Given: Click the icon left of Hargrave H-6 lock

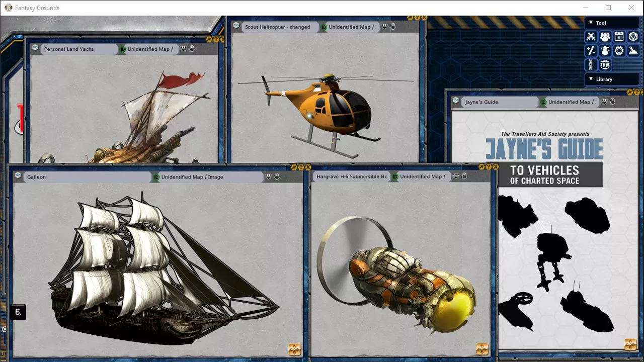Looking at the screenshot, I should click(x=456, y=176).
